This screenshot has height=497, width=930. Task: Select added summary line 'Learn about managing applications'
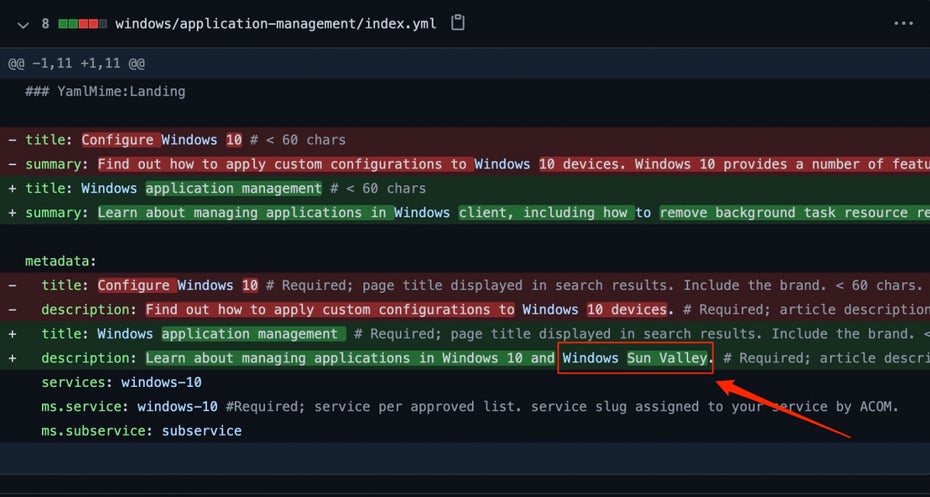[465, 213]
